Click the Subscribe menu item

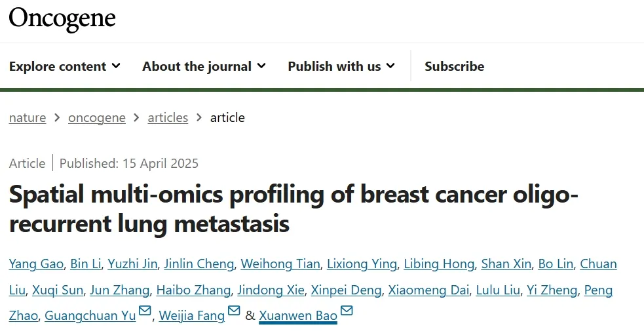click(x=454, y=66)
